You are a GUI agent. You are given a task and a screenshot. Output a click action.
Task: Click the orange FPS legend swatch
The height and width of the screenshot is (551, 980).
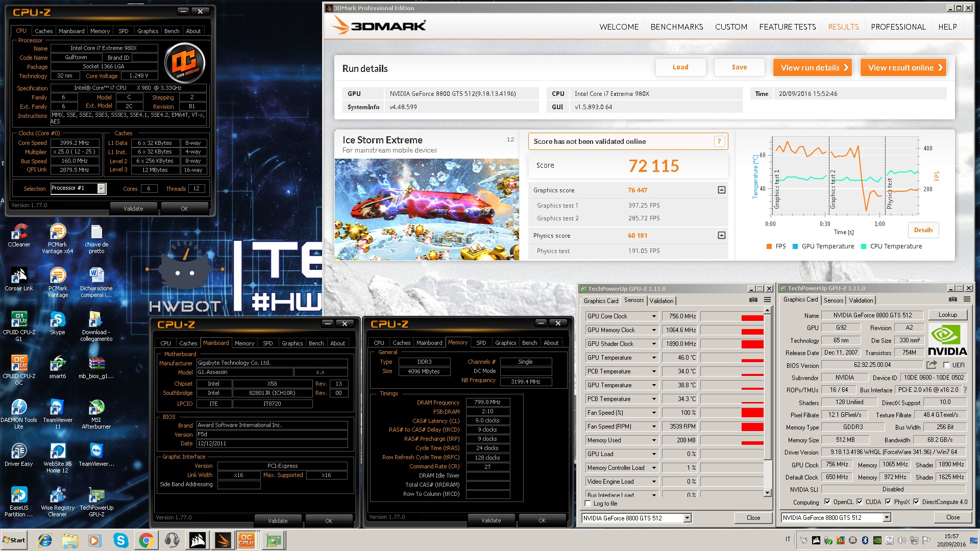tap(769, 246)
